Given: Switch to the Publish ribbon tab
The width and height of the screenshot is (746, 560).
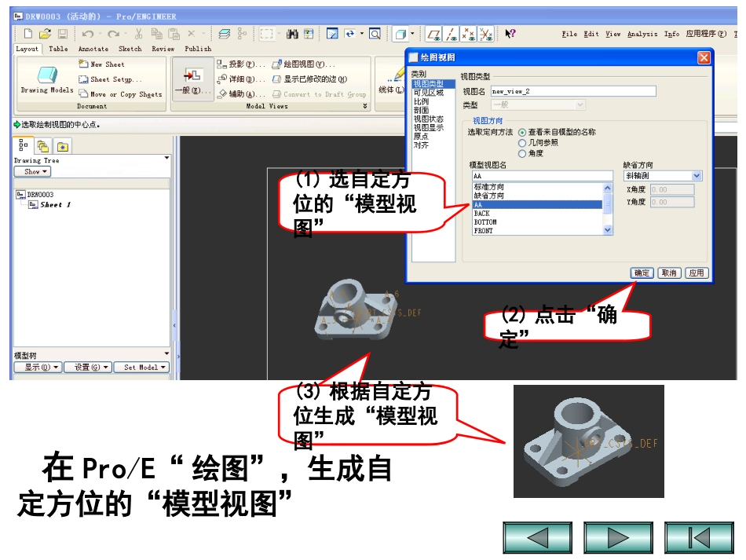Looking at the screenshot, I should (198, 49).
